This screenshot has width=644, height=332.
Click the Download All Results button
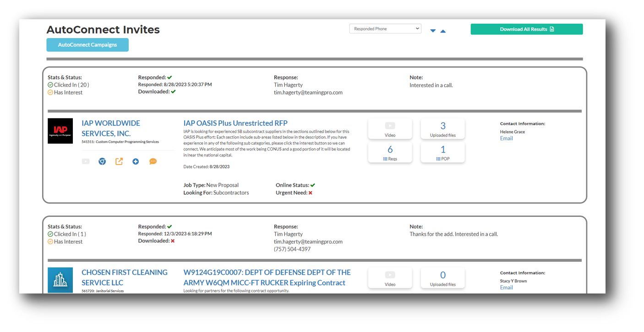tap(526, 29)
